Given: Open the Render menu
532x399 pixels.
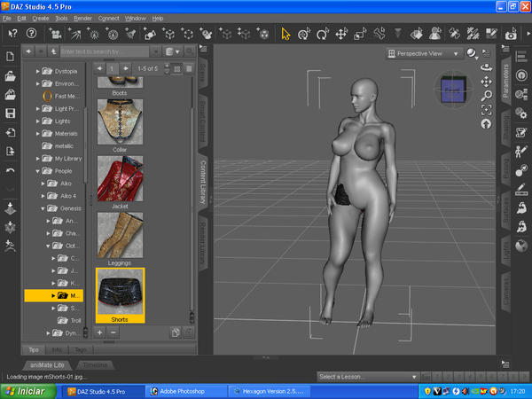Looking at the screenshot, I should point(82,19).
